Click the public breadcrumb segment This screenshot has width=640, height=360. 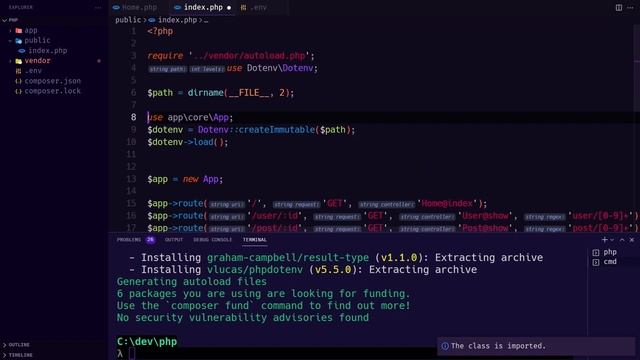click(128, 20)
